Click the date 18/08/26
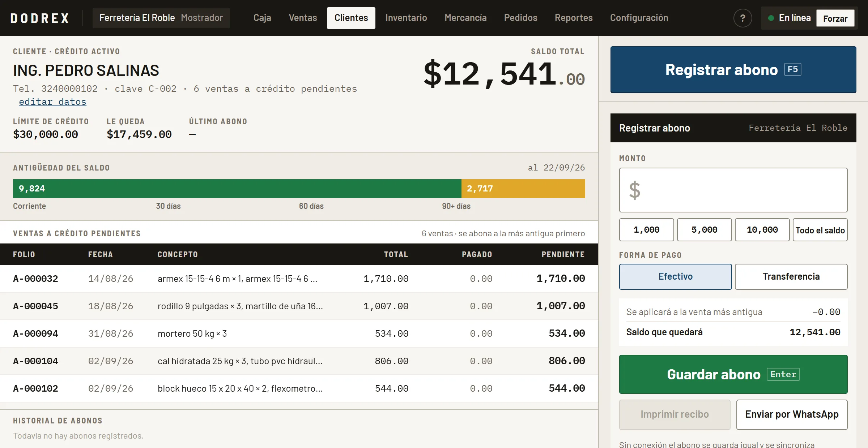This screenshot has height=448, width=868. 111,306
